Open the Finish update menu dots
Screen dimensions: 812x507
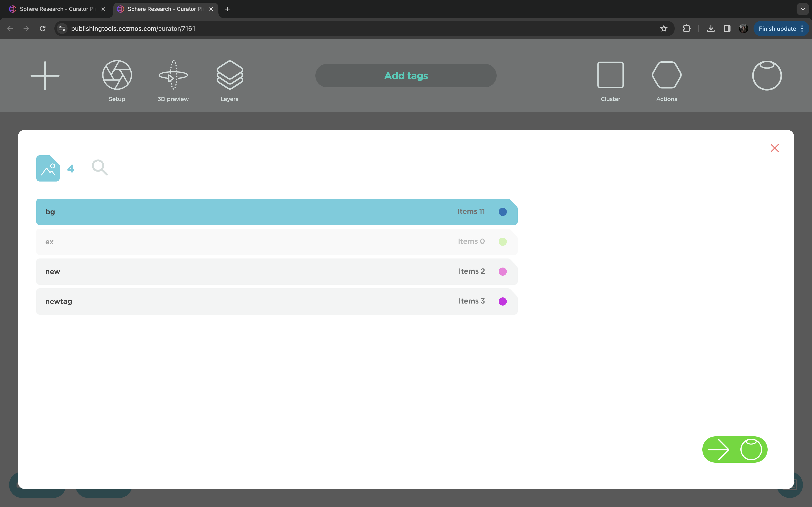pos(802,29)
